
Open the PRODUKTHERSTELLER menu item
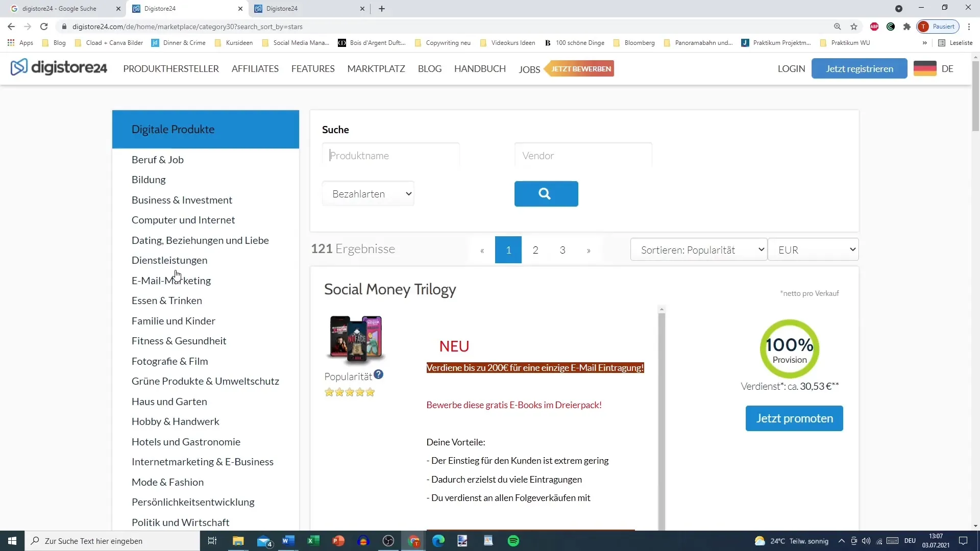(171, 68)
